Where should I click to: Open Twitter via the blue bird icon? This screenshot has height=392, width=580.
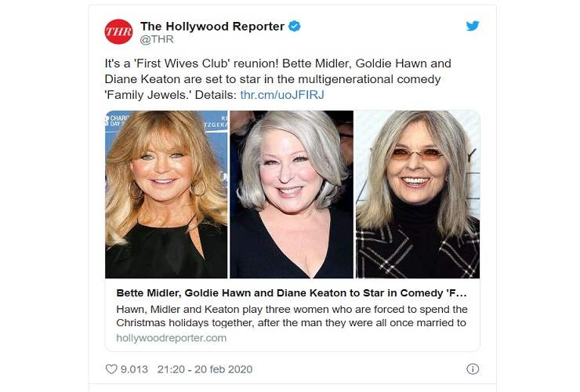click(473, 26)
